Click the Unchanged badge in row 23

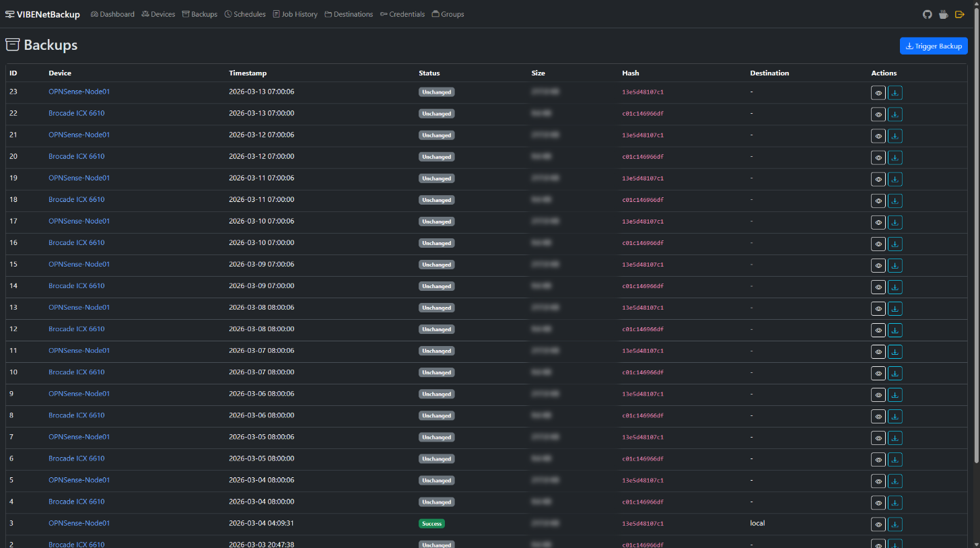tap(437, 92)
